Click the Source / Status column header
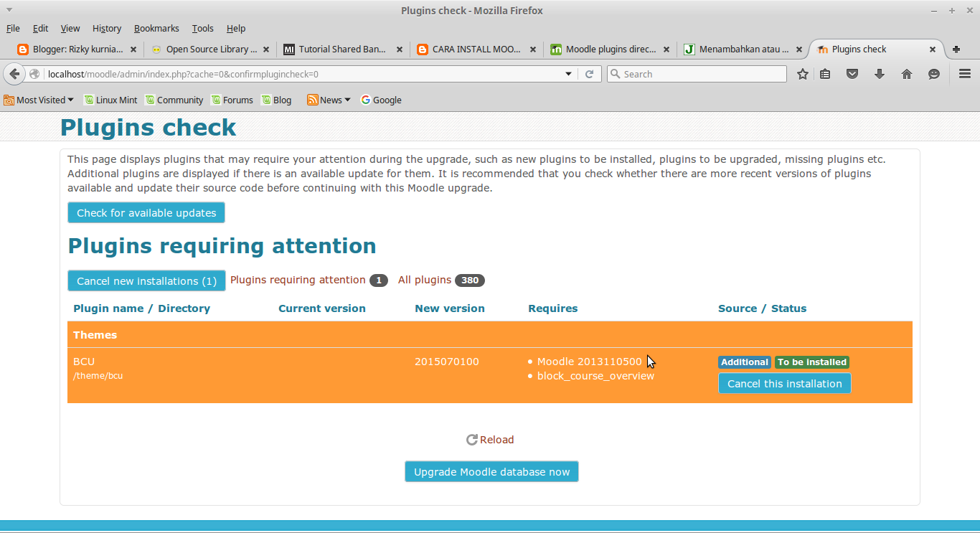980x533 pixels. (762, 308)
